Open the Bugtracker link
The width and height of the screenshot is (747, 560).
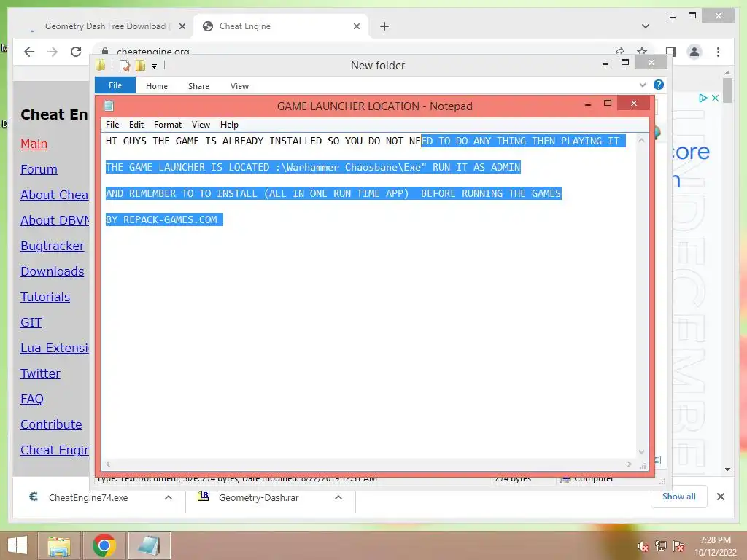(x=53, y=246)
